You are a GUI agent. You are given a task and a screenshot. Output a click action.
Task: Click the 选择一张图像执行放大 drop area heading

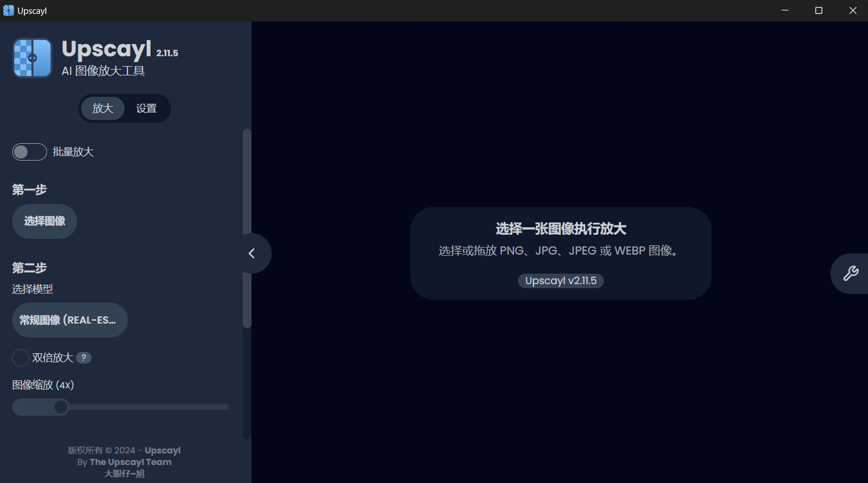[561, 228]
